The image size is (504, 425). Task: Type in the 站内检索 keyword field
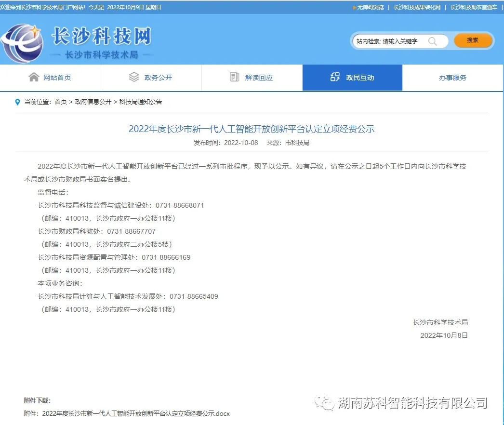(390, 41)
